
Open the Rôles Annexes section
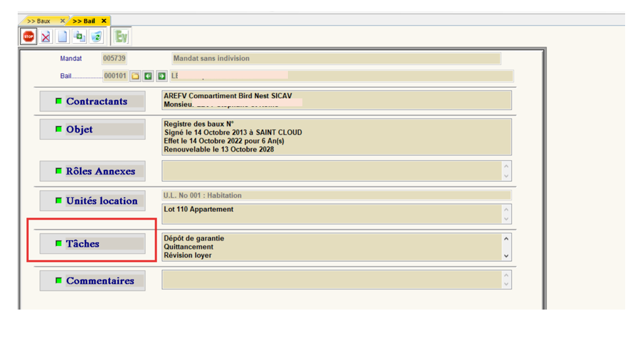[x=92, y=171]
